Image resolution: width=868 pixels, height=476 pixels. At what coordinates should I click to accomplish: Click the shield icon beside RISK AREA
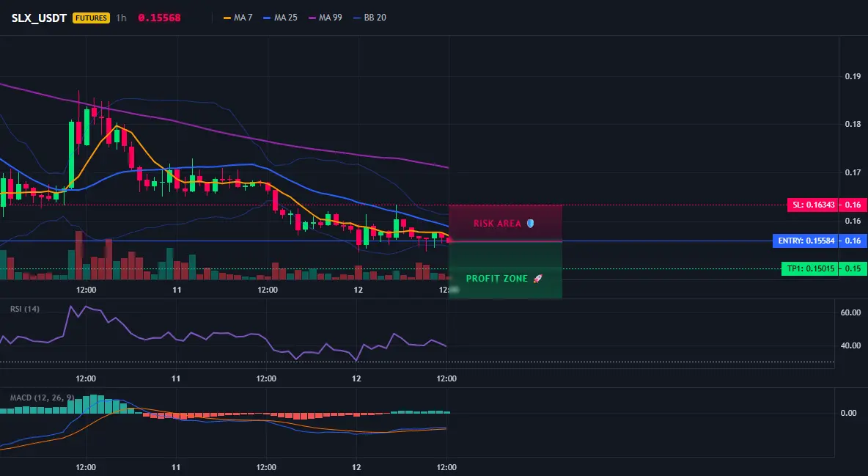coord(530,223)
